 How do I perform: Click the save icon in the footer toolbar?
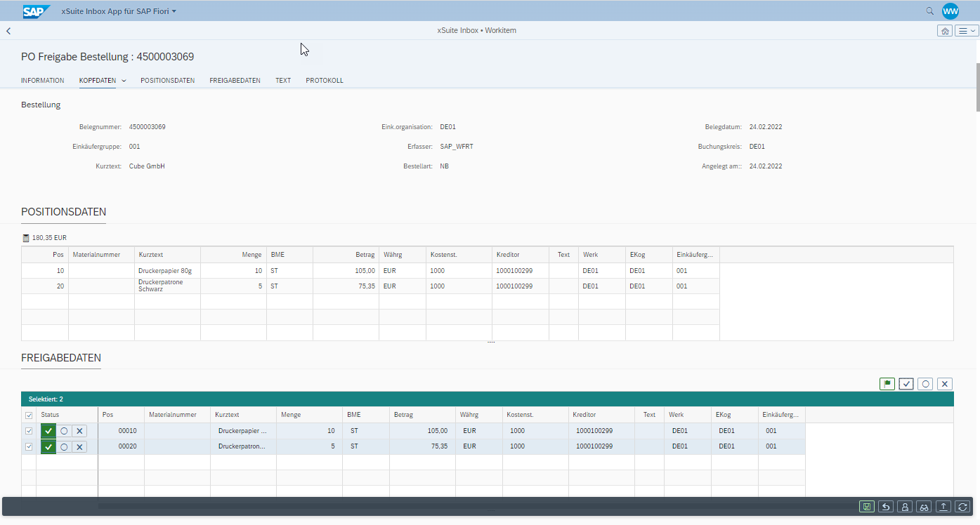tap(867, 507)
